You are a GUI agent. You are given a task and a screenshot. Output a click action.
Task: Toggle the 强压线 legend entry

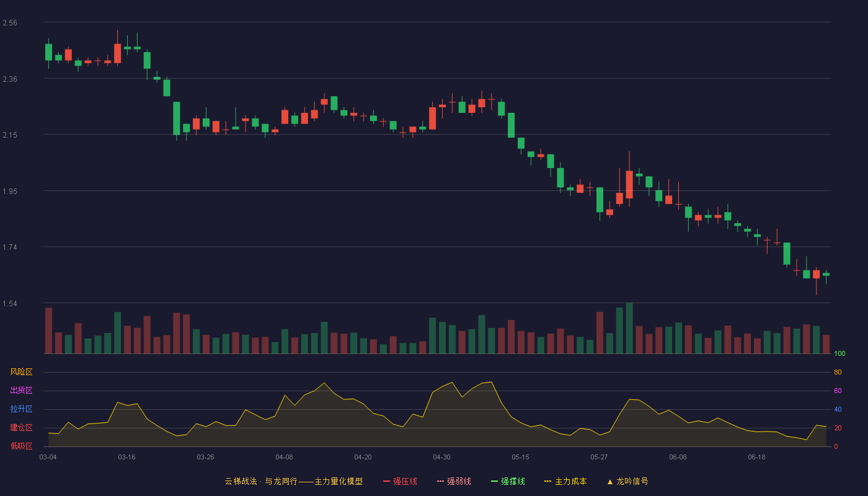(x=401, y=481)
